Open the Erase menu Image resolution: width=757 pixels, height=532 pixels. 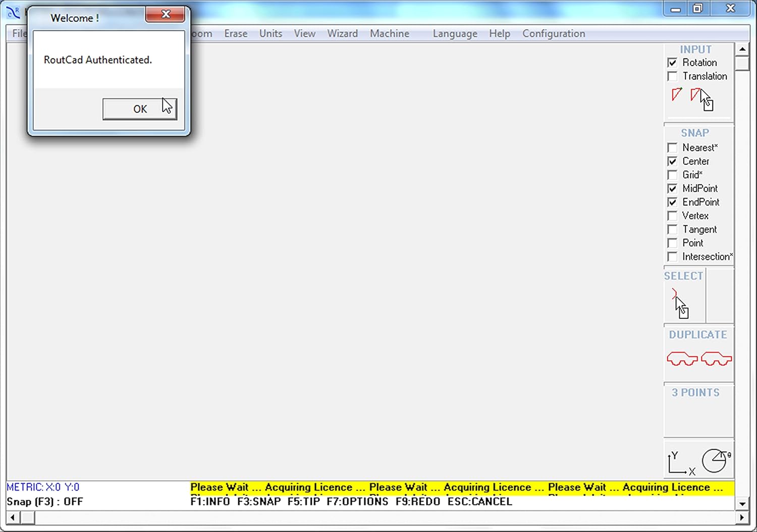point(236,33)
